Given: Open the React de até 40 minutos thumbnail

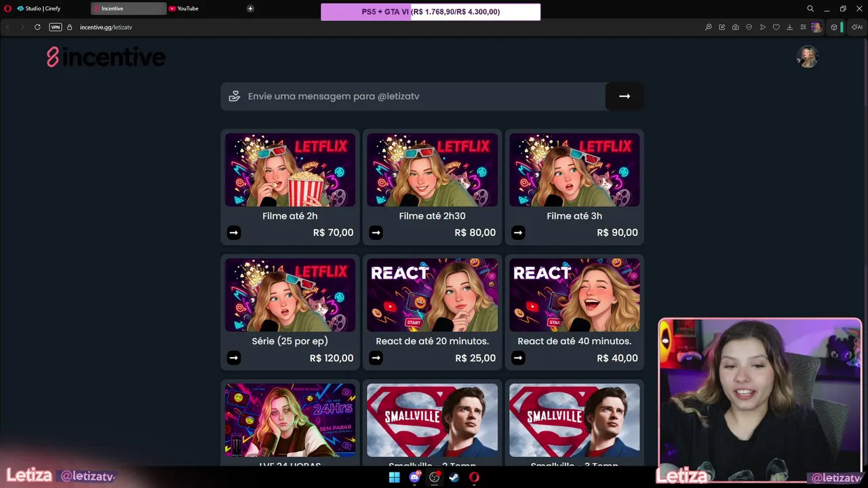Looking at the screenshot, I should [x=574, y=295].
